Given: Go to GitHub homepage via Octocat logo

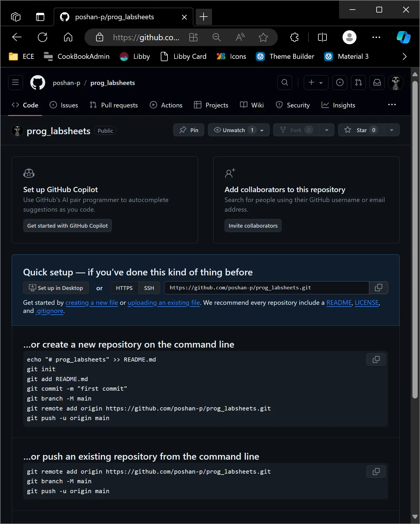Looking at the screenshot, I should point(38,83).
